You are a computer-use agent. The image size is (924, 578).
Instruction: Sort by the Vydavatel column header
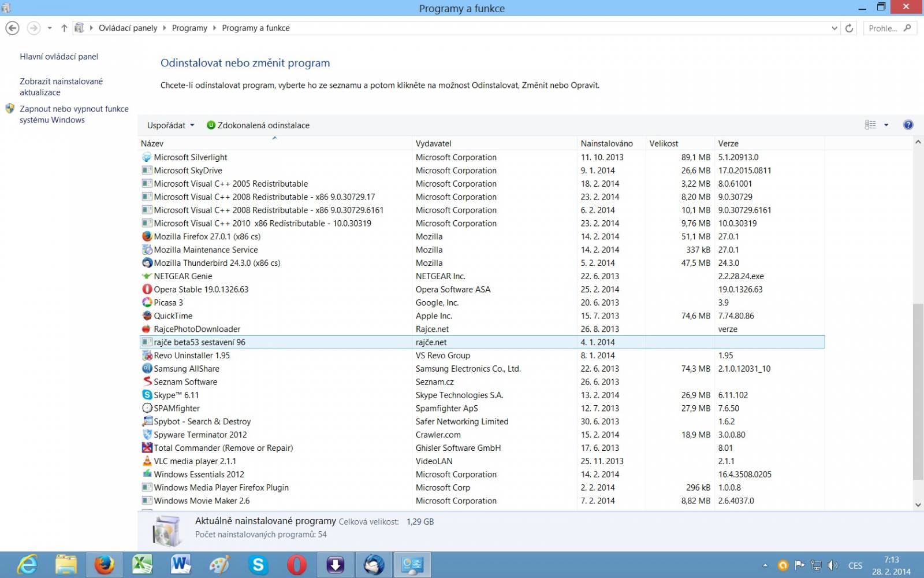click(495, 143)
